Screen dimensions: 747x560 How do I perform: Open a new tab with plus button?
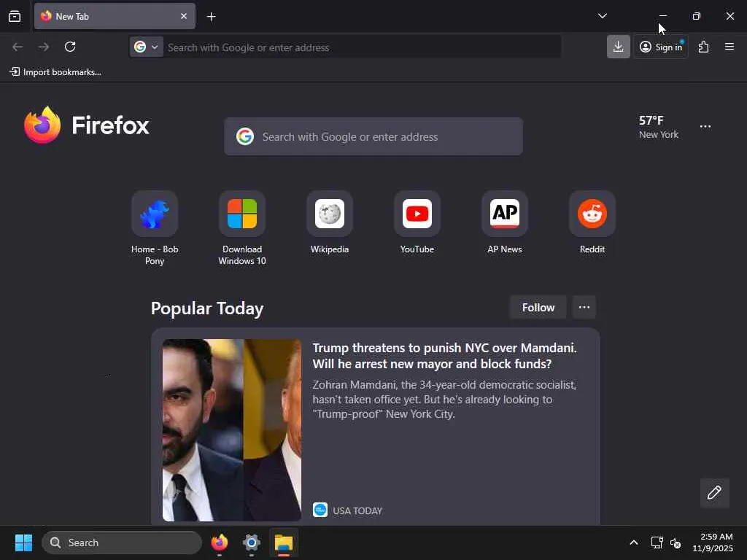click(x=211, y=17)
